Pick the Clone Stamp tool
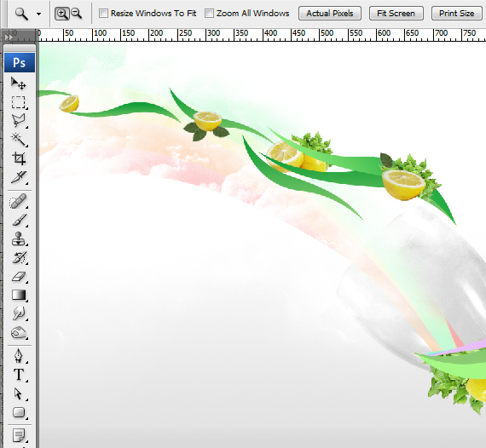The width and height of the screenshot is (486, 448). pos(18,239)
